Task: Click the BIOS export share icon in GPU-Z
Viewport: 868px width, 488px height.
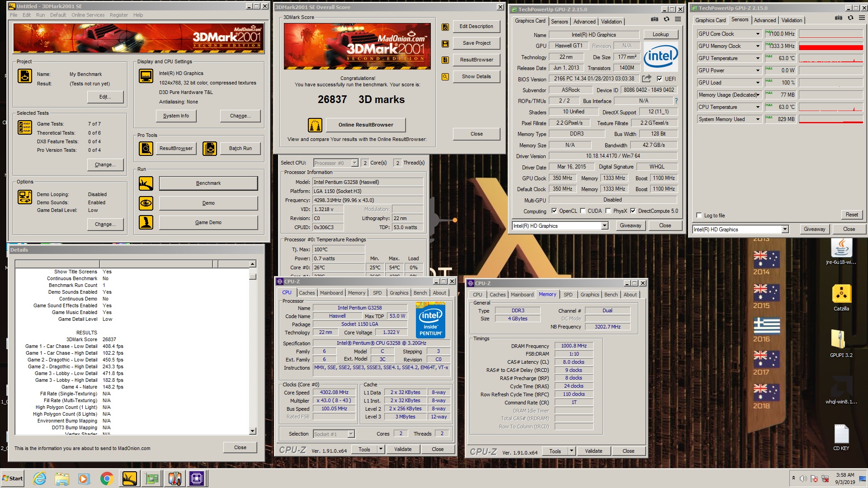Action: [x=647, y=79]
